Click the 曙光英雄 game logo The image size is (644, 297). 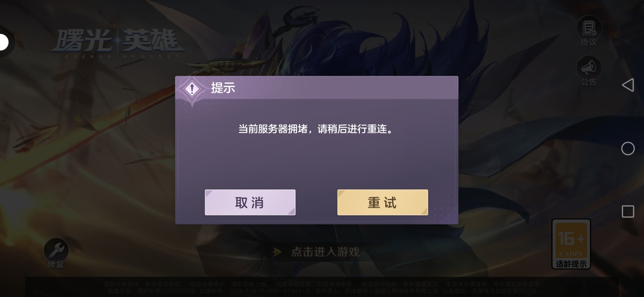pyautogui.click(x=118, y=43)
